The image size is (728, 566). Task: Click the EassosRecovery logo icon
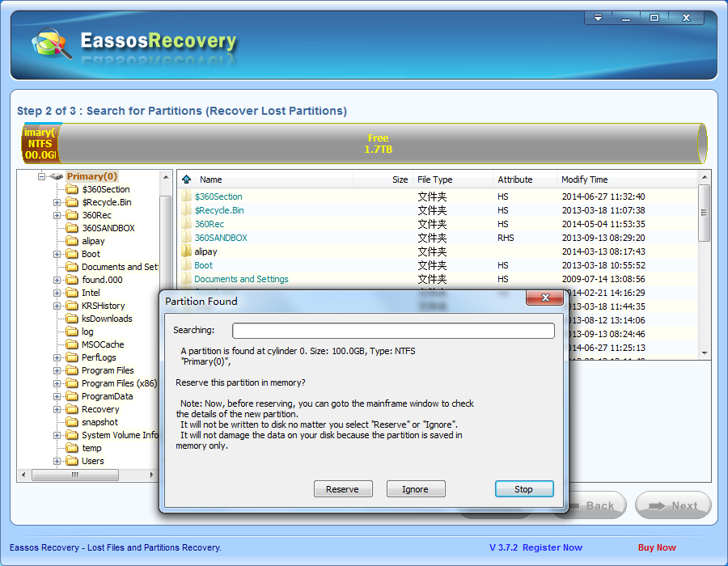click(51, 43)
